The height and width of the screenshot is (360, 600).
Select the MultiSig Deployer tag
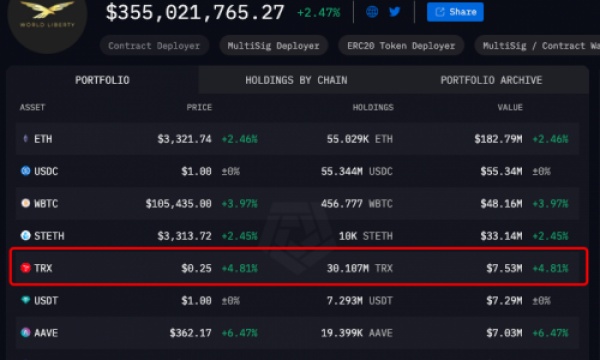click(x=273, y=46)
